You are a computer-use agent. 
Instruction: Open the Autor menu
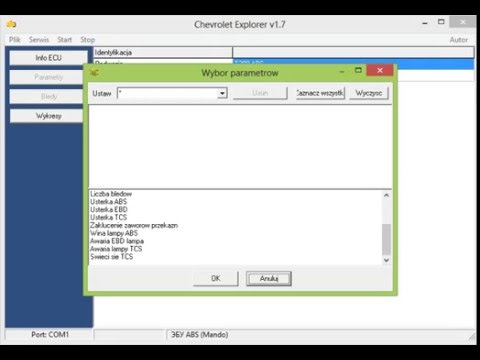click(459, 40)
